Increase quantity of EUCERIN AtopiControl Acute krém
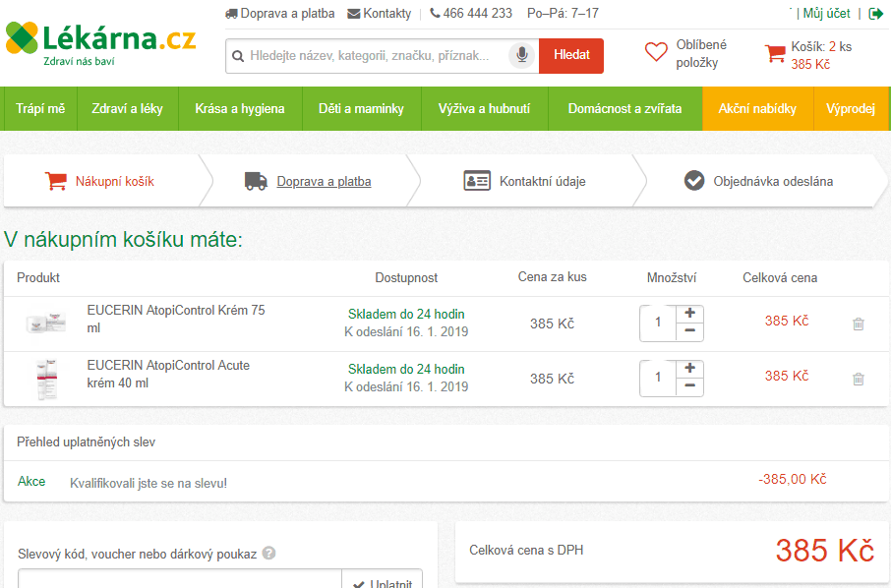 pyautogui.click(x=689, y=368)
